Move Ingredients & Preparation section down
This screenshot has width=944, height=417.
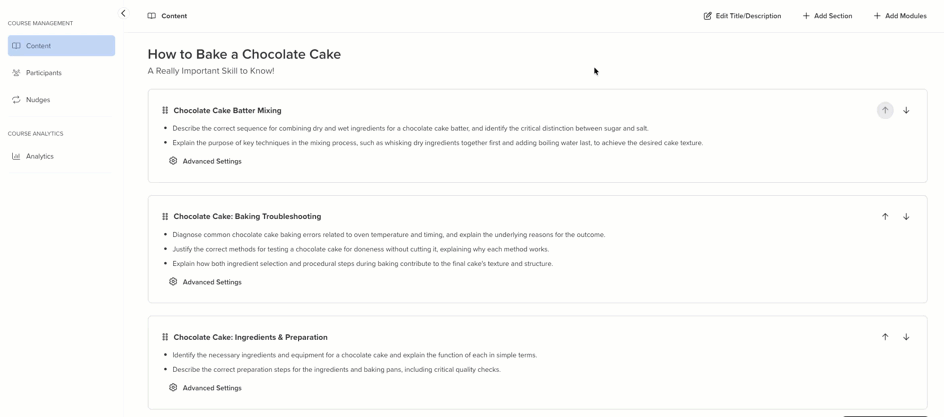[906, 337]
